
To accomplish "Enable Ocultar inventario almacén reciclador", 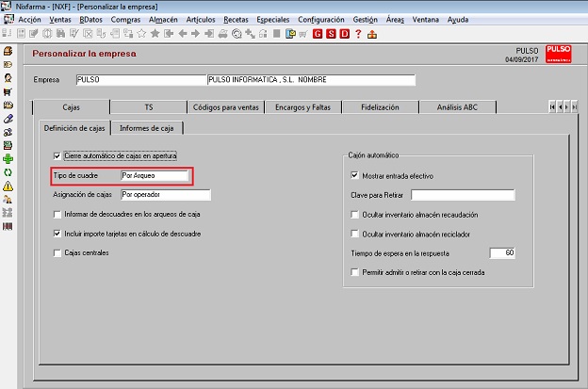I will pos(354,234).
